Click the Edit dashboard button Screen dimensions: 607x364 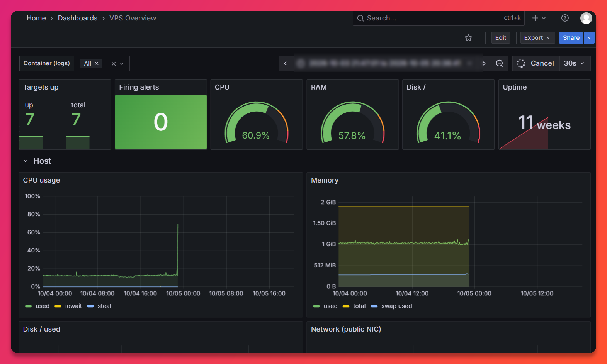coord(501,38)
